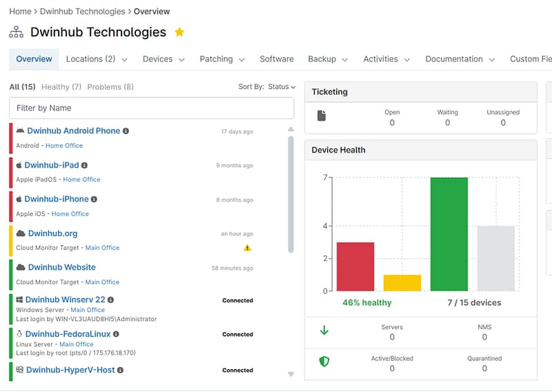552x392 pixels.
Task: Click the warning triangle on Dwinhub.org row
Action: 248,248
